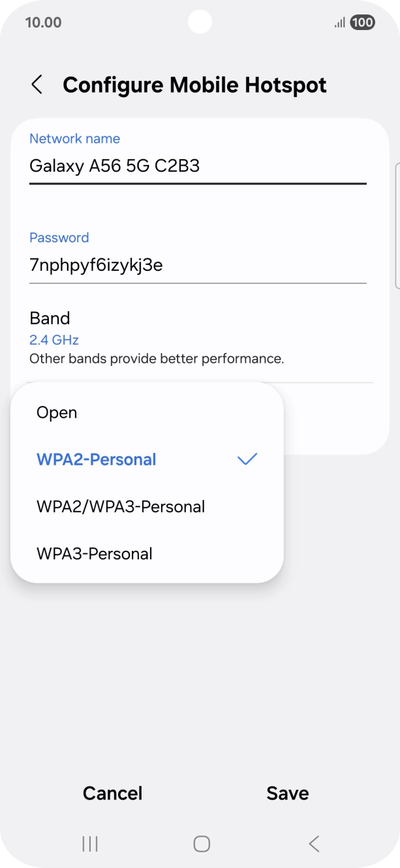Tap the Home button in navigation bar
The width and height of the screenshot is (400, 868).
point(200,843)
